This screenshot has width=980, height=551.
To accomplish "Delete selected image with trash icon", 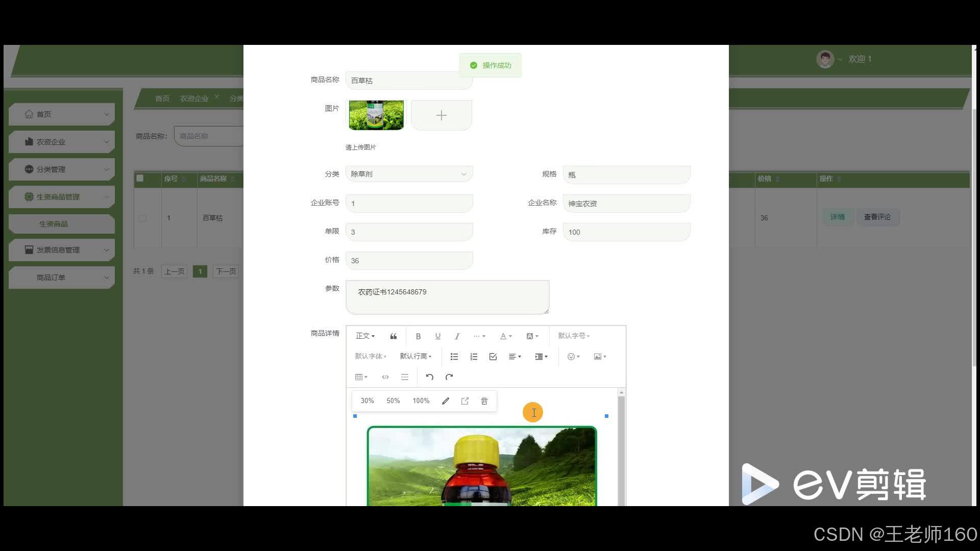I will tap(484, 401).
